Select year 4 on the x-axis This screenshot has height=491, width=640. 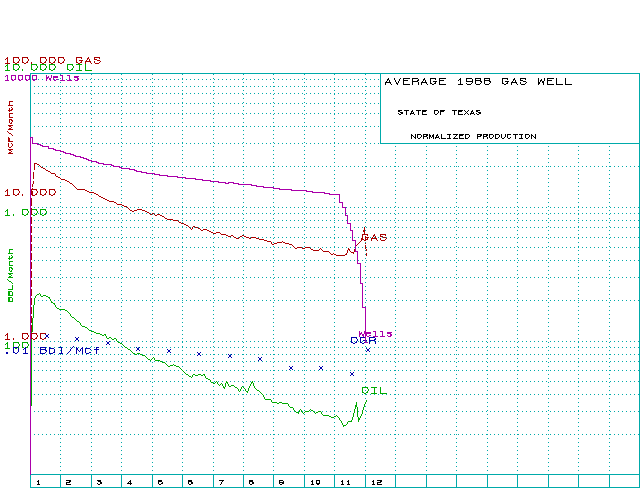pyautogui.click(x=129, y=482)
